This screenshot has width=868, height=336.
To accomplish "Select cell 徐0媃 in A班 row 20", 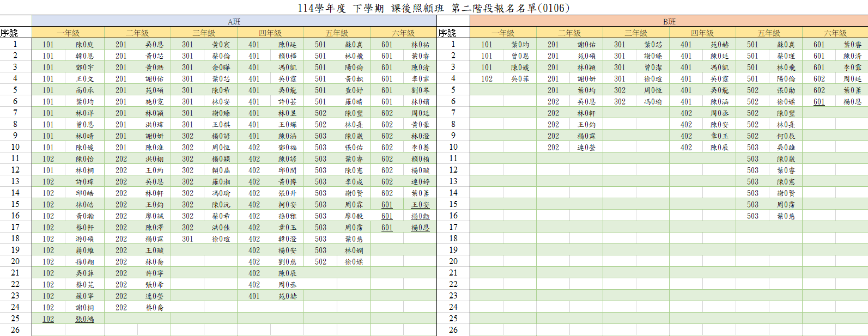I will click(354, 262).
